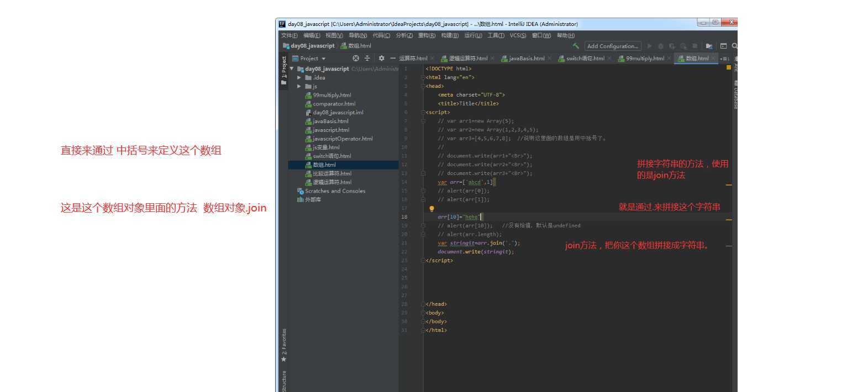Toggle the 2: Favorites tool window stripe
Image resolution: width=868 pixels, height=392 pixels.
pyautogui.click(x=283, y=345)
